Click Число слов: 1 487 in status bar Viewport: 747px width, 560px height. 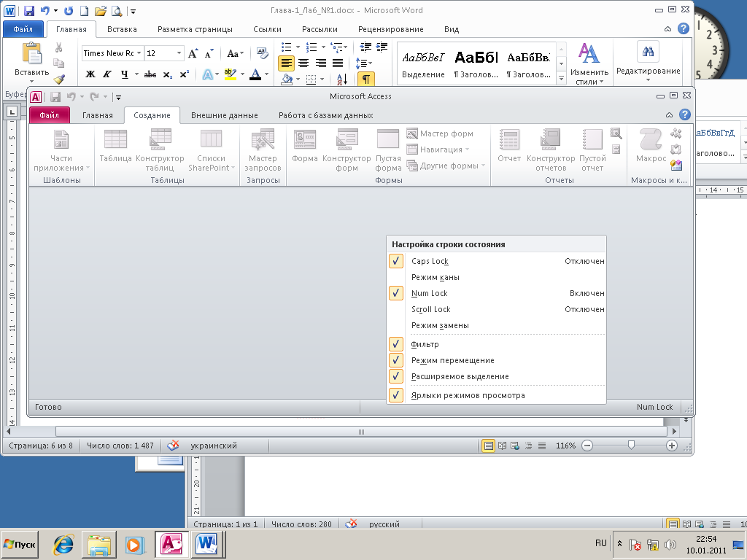coord(120,446)
